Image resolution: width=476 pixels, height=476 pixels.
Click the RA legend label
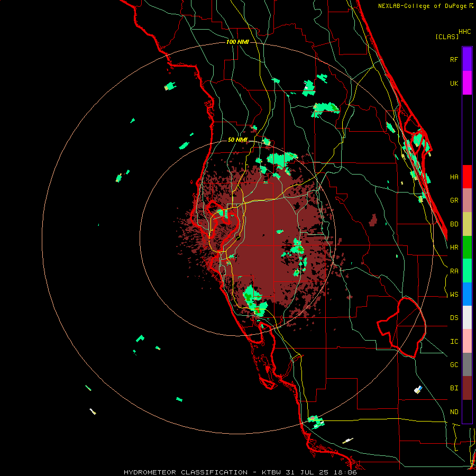[x=454, y=271]
